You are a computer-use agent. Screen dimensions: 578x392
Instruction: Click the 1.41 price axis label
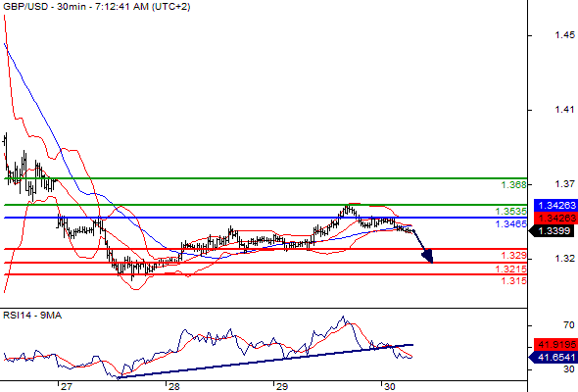point(564,110)
